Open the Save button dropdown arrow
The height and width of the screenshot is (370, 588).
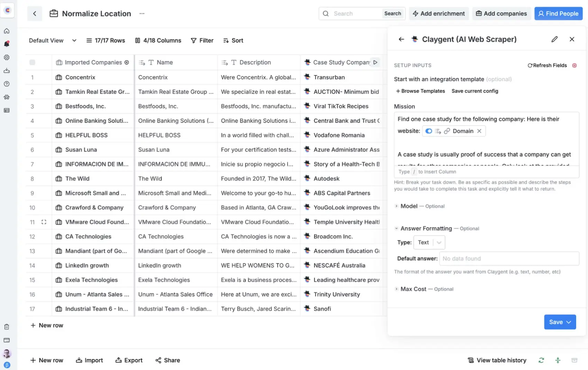click(569, 322)
